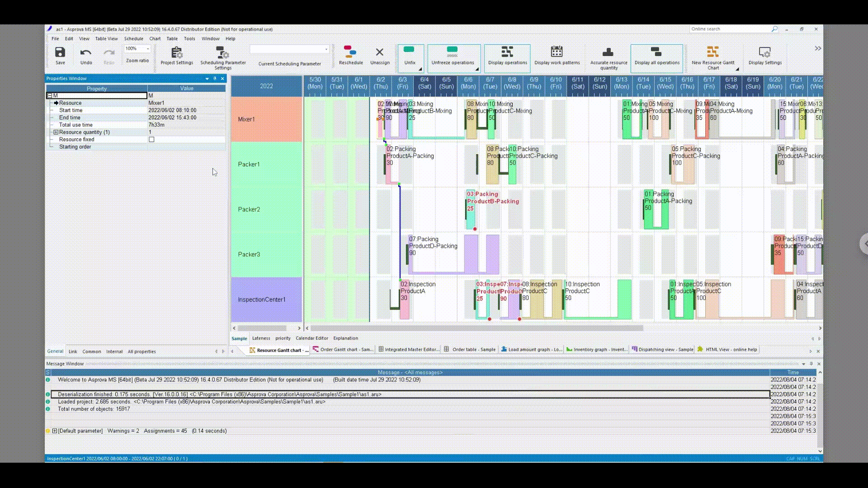
Task: Open the Help menu
Action: coord(231,39)
